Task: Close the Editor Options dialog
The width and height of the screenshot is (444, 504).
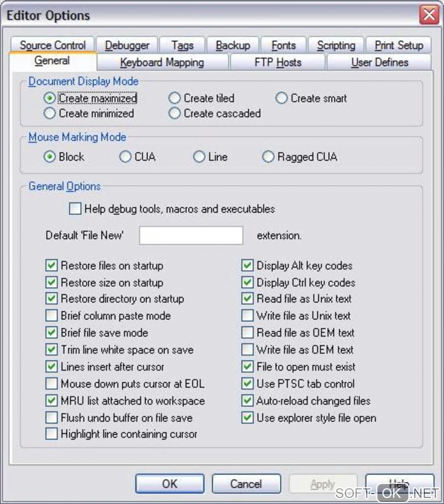Action: pyautogui.click(x=429, y=16)
